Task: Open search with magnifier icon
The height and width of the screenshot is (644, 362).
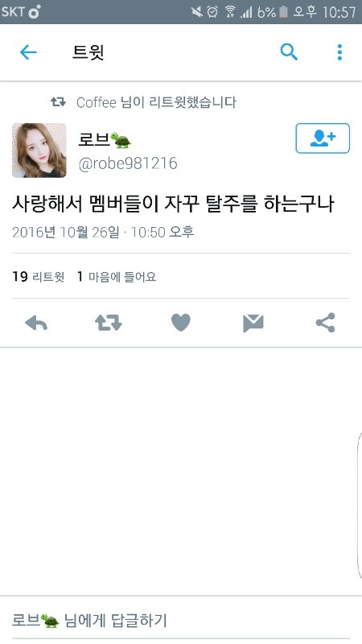Action: [x=289, y=52]
